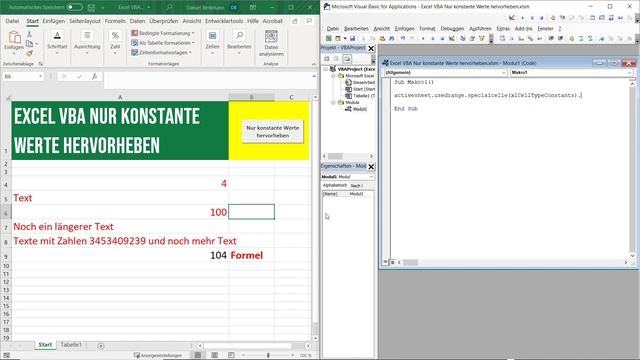Viewport: 640px width, 360px height.
Task: Add a new sheet with the plus icon
Action: [x=101, y=346]
